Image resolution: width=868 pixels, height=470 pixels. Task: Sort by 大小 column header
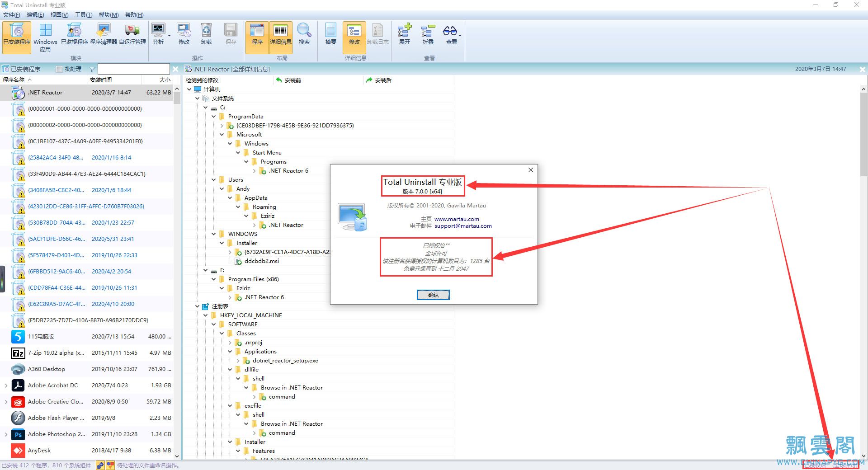157,80
